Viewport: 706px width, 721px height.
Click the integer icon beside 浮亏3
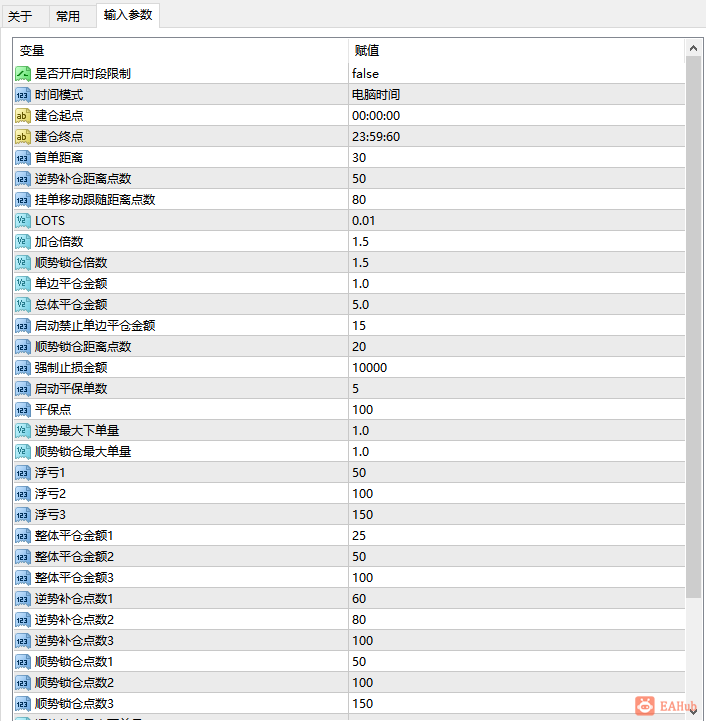pyautogui.click(x=23, y=515)
